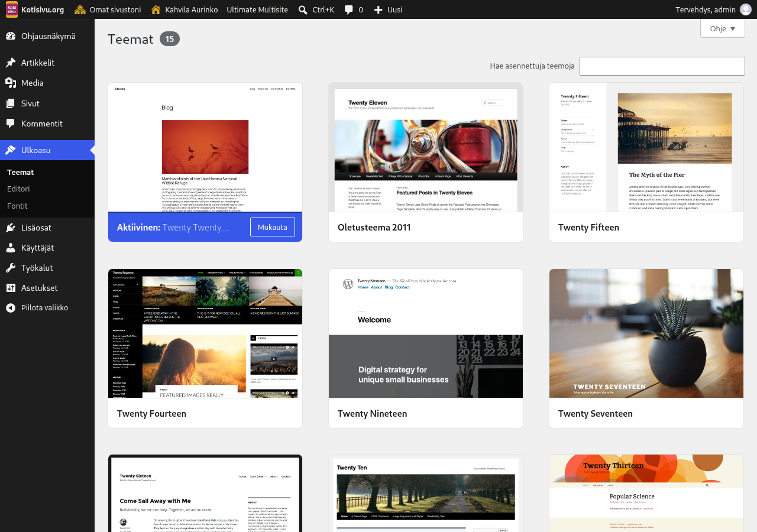Viewport: 757px width, 532px height.
Task: Click the Sivut pages icon
Action: tap(11, 103)
